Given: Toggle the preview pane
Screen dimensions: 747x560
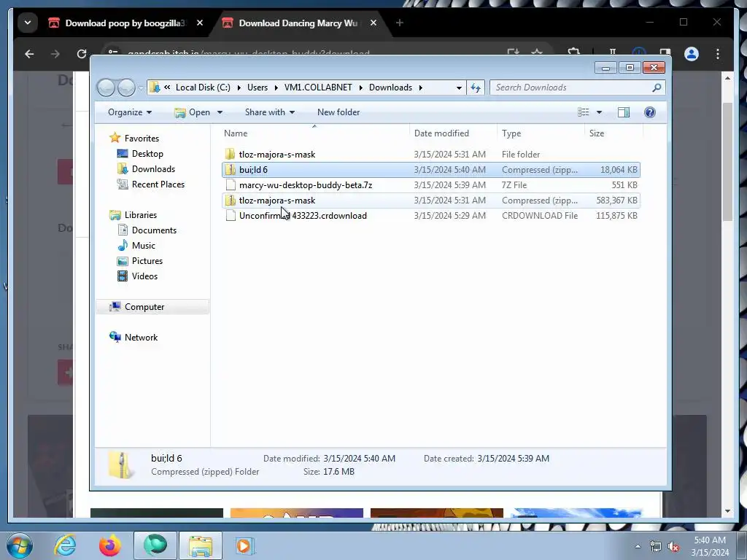Looking at the screenshot, I should [623, 112].
